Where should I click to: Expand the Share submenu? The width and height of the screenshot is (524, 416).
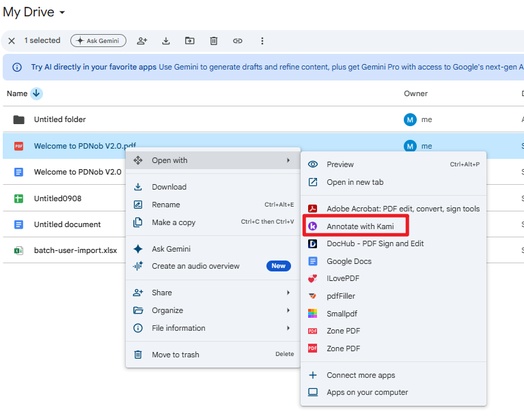coord(213,293)
